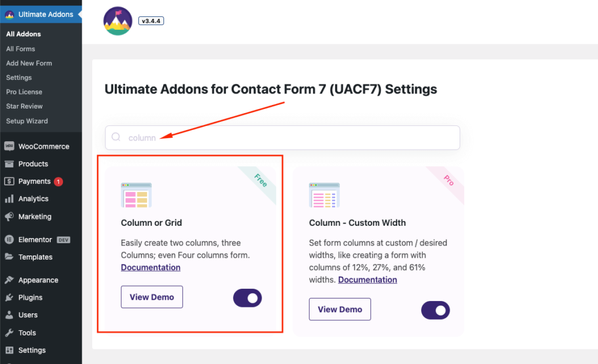Click the Marketing megaphone icon

(9, 216)
